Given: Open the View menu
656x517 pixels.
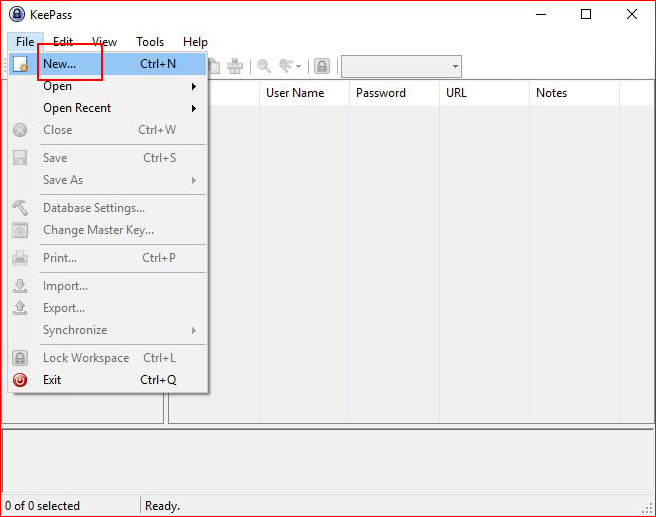Looking at the screenshot, I should [104, 42].
